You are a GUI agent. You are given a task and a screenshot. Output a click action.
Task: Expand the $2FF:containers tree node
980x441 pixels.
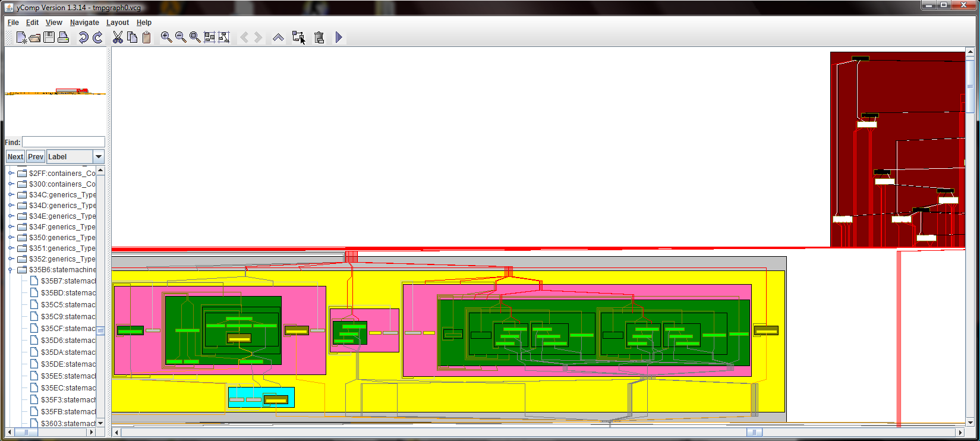(11, 174)
